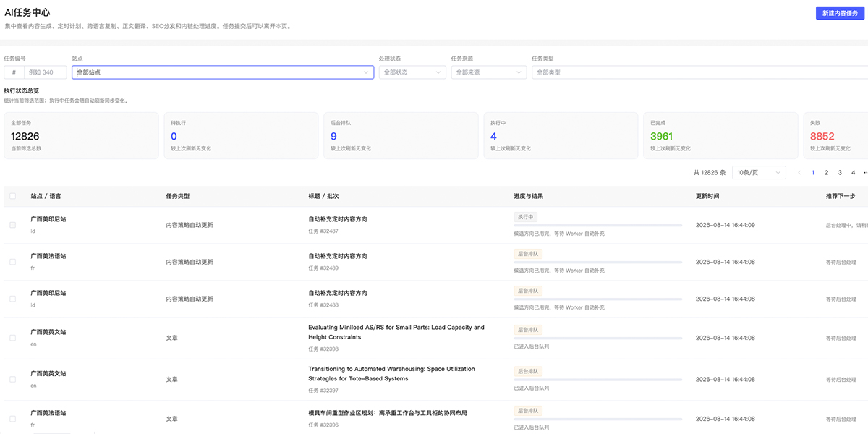Click the progress bar of task #32487

(597, 226)
